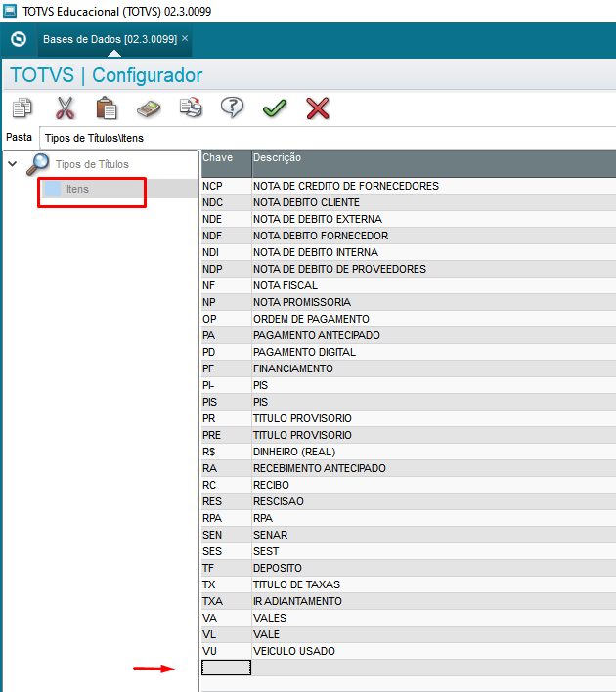This screenshot has width=616, height=692.
Task: Select FINANCIAMENTO description cell
Action: coord(434,368)
